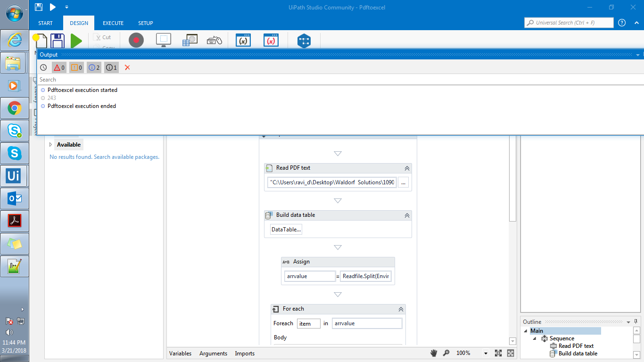Viewport: 644px width, 362px height.
Task: Open the Outline panel options dropdown
Action: [629, 322]
